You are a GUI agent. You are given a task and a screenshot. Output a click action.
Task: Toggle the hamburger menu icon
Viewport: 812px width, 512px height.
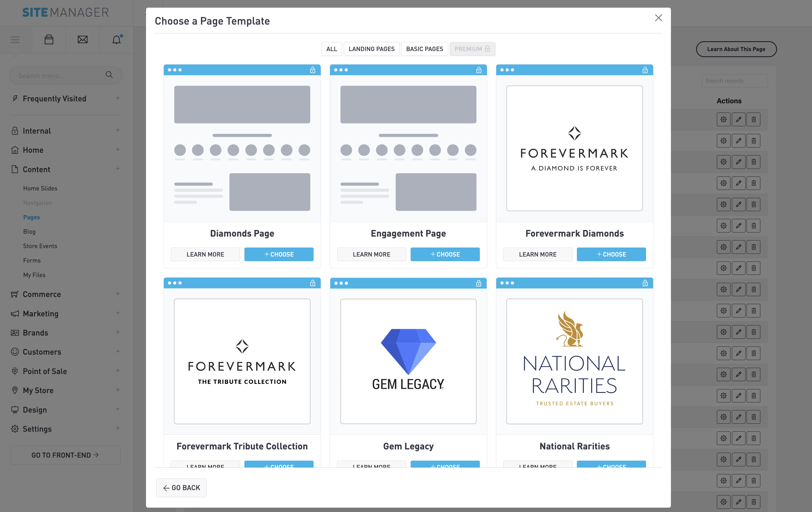[15, 39]
